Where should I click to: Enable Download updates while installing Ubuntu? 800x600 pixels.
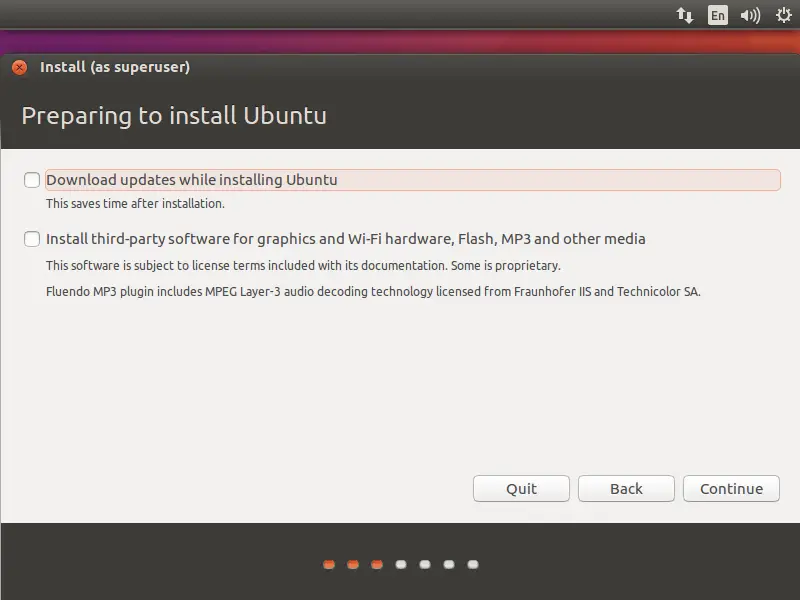(x=32, y=180)
